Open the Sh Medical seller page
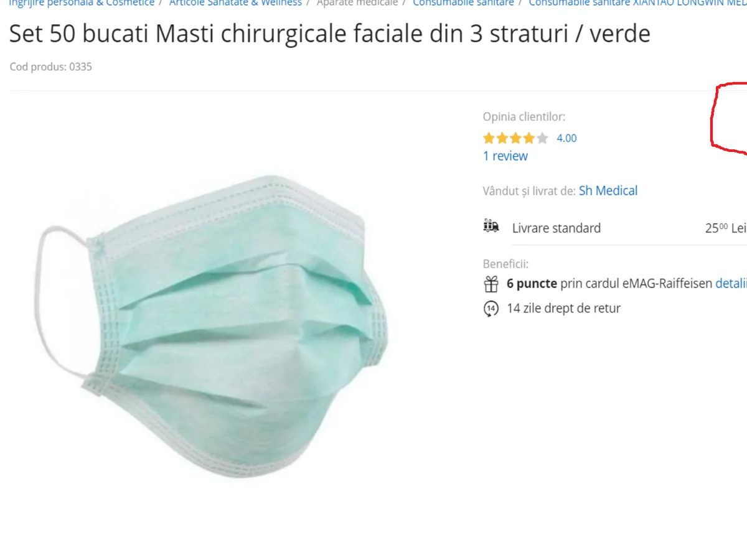Screen dimensions: 747x560 tap(608, 191)
